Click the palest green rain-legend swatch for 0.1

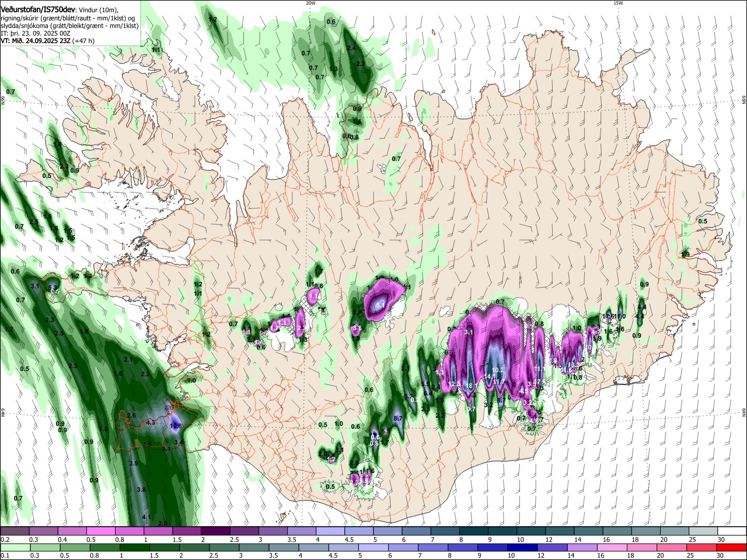15,548
